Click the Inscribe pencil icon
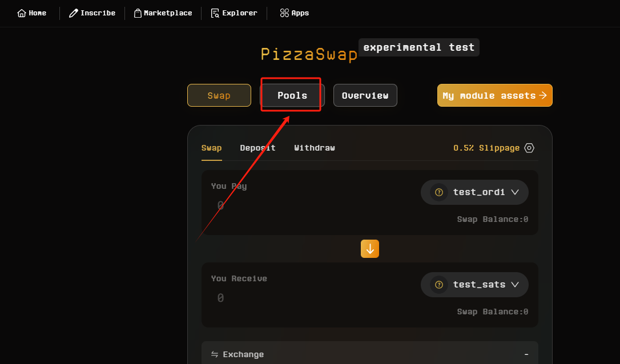The width and height of the screenshot is (620, 364). point(73,13)
